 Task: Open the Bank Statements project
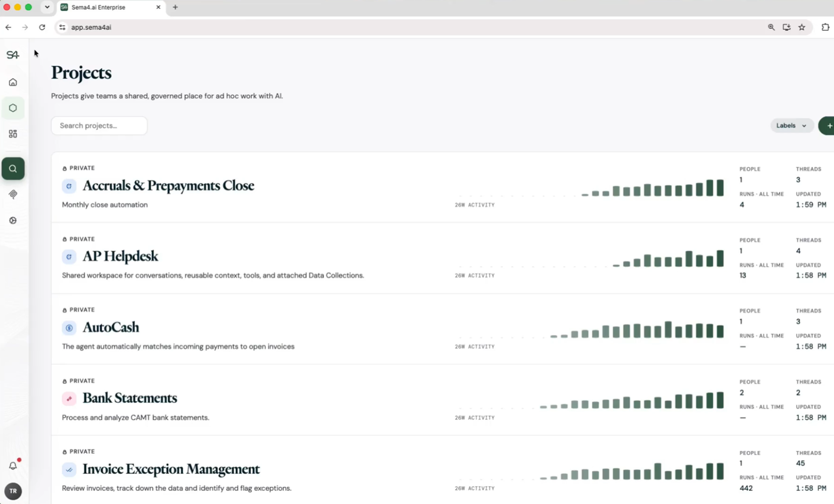tap(130, 398)
